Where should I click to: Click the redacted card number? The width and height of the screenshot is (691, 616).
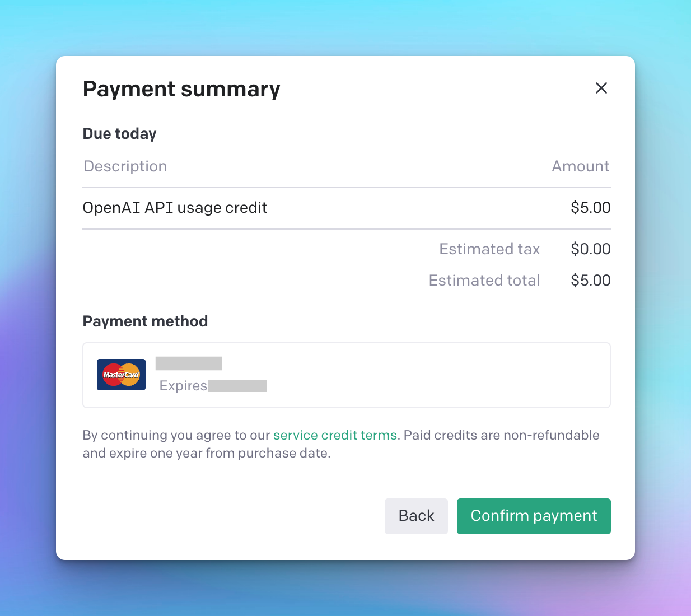(189, 363)
